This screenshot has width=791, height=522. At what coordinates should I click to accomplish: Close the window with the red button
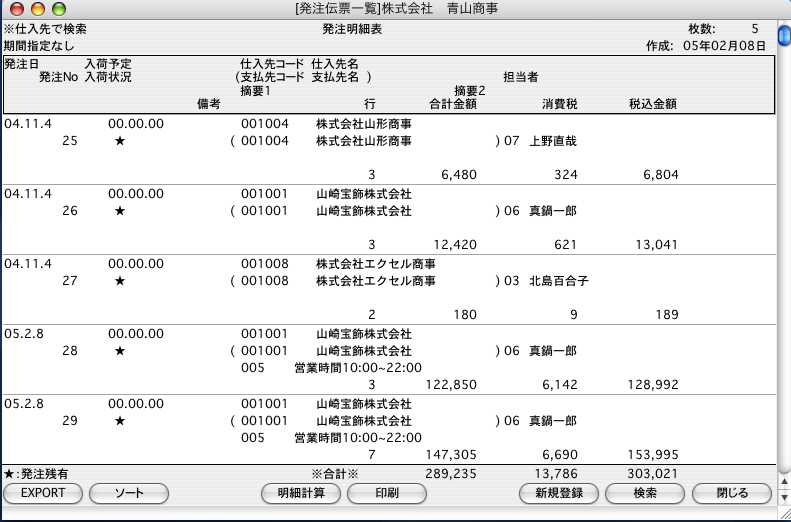(17, 9)
